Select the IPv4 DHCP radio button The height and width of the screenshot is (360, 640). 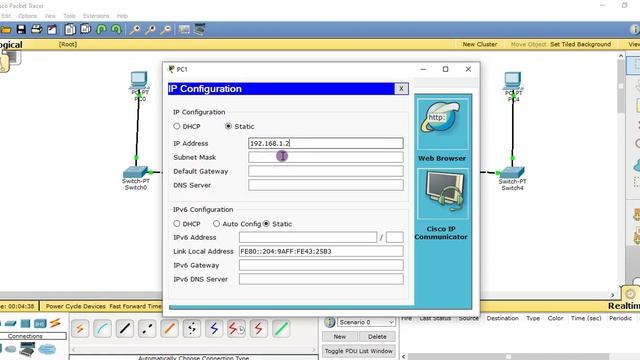click(x=177, y=126)
